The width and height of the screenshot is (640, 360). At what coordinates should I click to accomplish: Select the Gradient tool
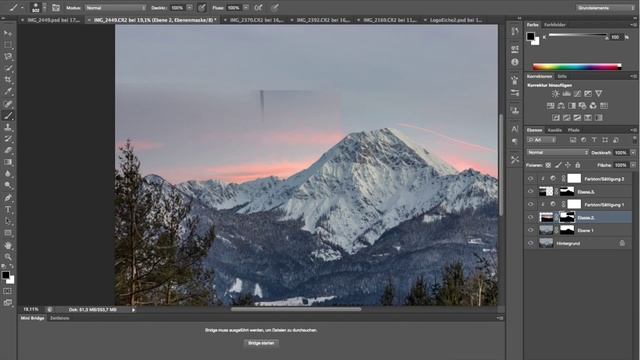8,162
